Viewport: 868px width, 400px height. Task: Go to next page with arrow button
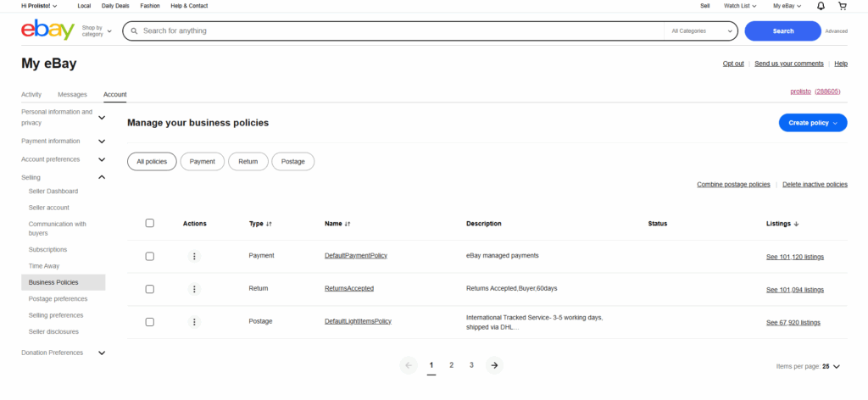point(494,365)
